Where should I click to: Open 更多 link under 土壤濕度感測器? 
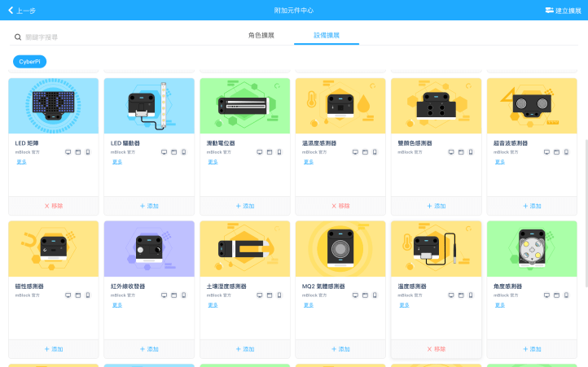coord(213,305)
